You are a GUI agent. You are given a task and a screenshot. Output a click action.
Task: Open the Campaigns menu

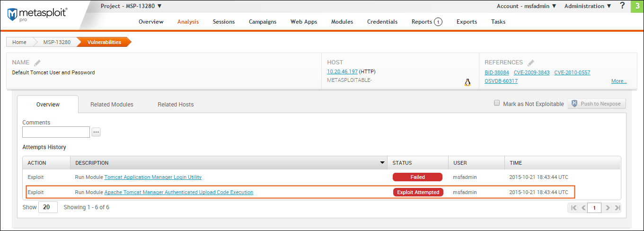263,22
